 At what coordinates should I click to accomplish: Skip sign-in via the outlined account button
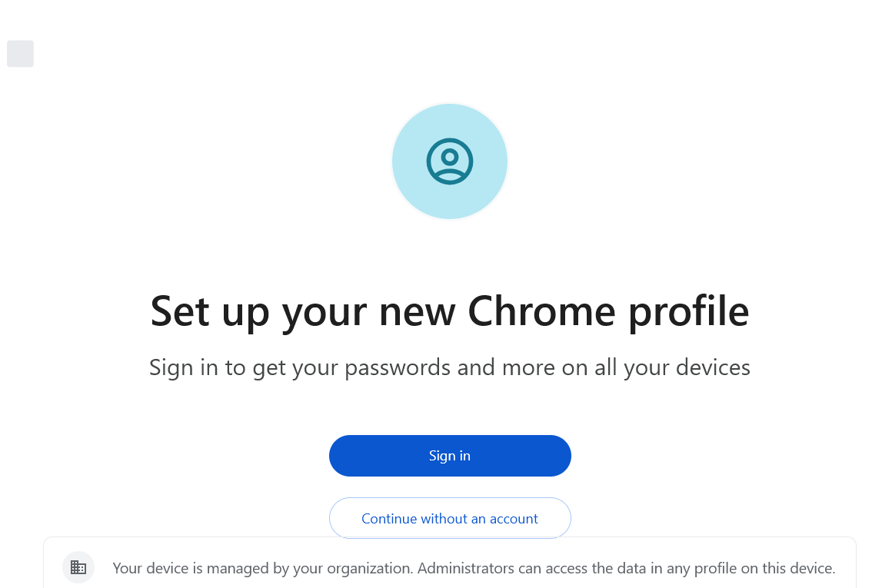450,519
